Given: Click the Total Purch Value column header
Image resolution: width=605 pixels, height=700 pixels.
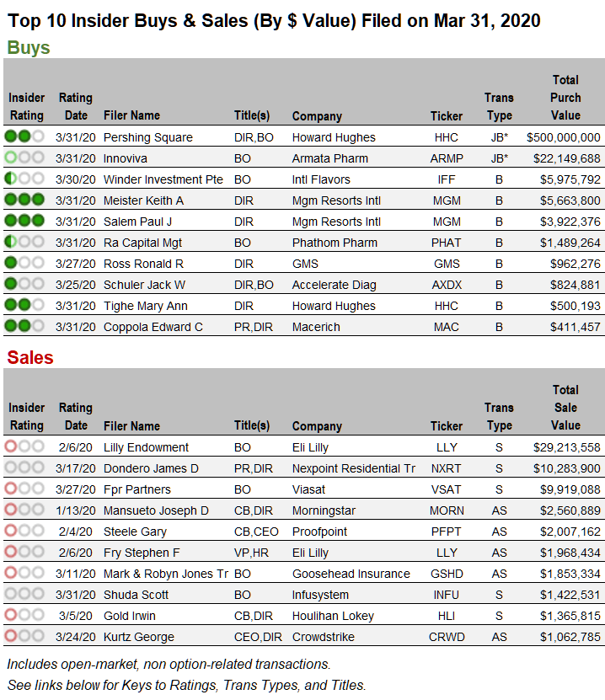Looking at the screenshot, I should point(565,98).
